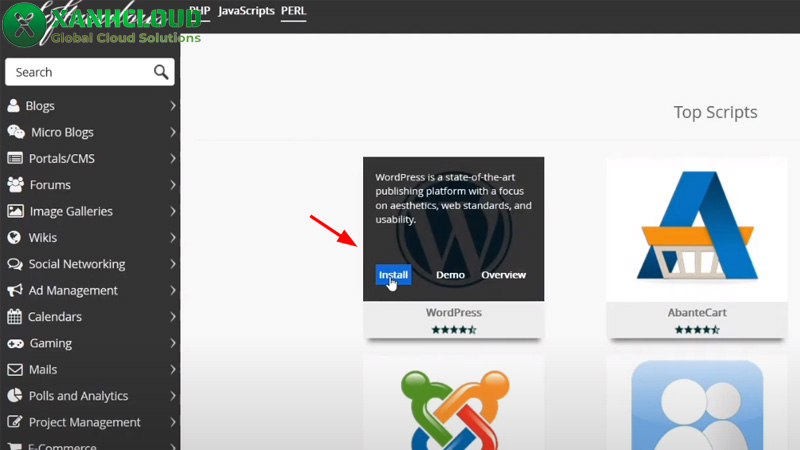Expand the Project Management chevron
This screenshot has height=450, width=800.
[x=173, y=422]
